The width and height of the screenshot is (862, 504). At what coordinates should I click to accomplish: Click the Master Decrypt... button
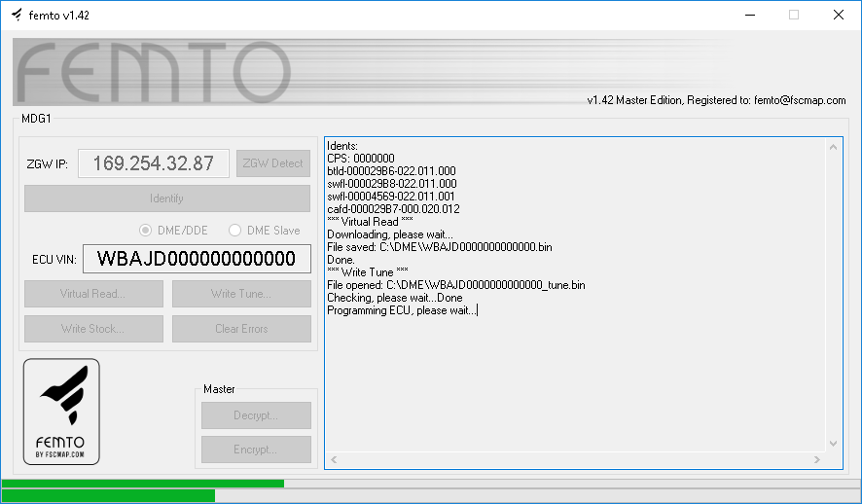click(256, 415)
